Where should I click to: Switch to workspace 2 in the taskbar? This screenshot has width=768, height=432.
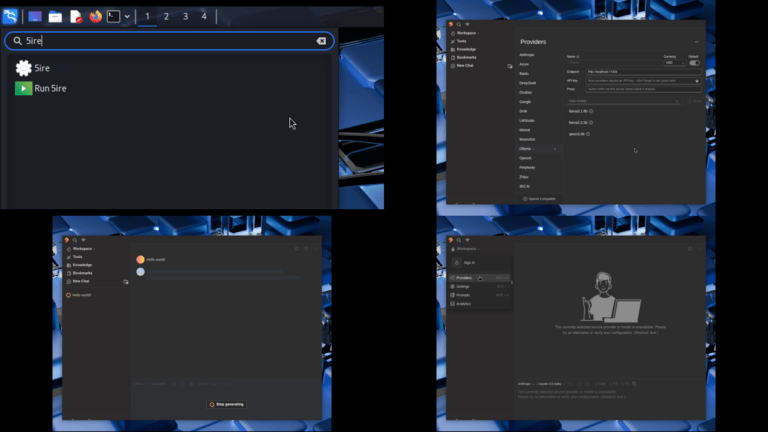coord(167,17)
